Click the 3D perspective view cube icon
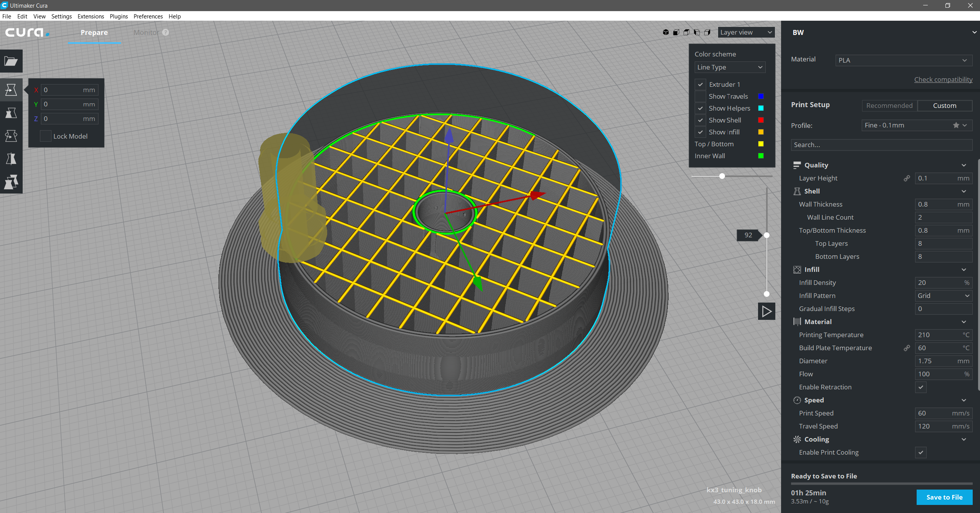 [x=665, y=32]
